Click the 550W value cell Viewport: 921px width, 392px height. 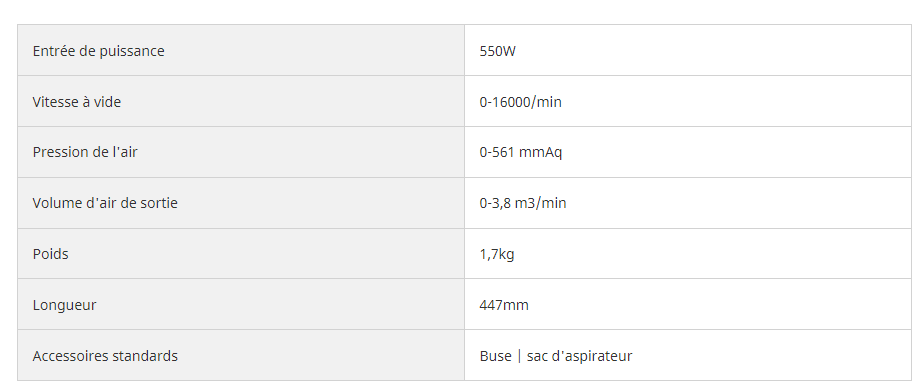point(688,51)
